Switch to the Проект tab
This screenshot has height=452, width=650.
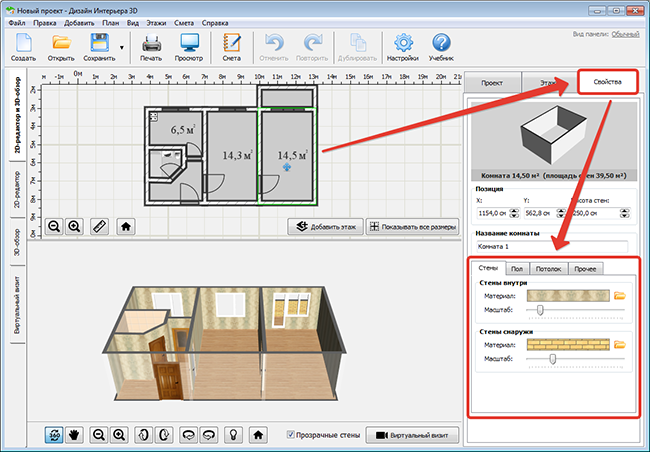point(492,83)
